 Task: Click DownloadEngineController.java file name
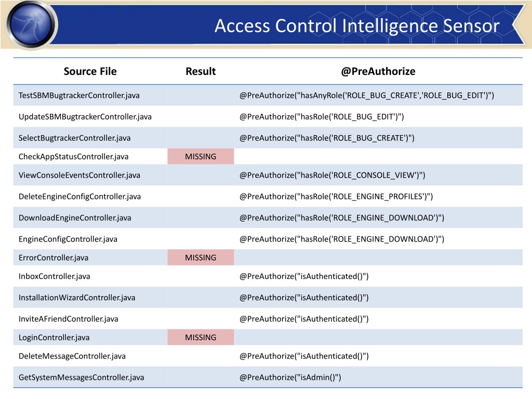tap(75, 218)
